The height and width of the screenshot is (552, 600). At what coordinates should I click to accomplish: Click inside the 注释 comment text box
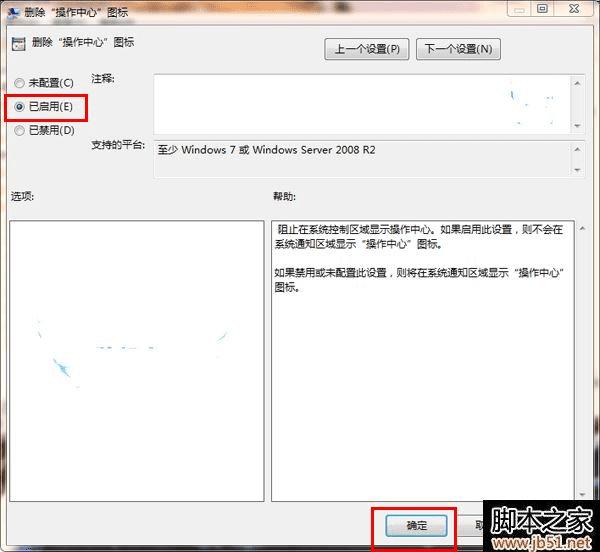[x=362, y=104]
